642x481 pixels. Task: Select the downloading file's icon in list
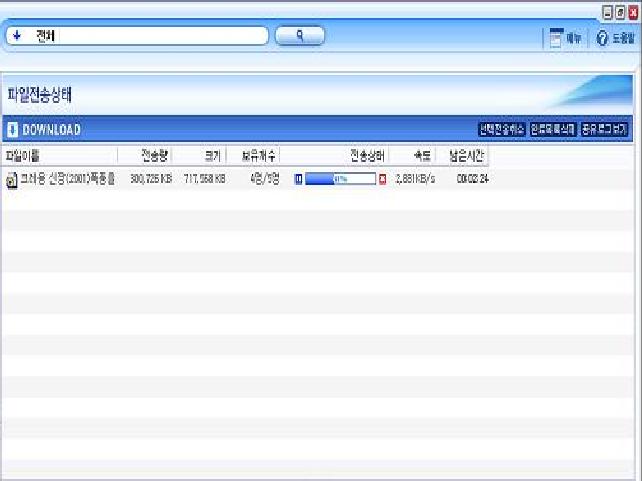(11, 180)
